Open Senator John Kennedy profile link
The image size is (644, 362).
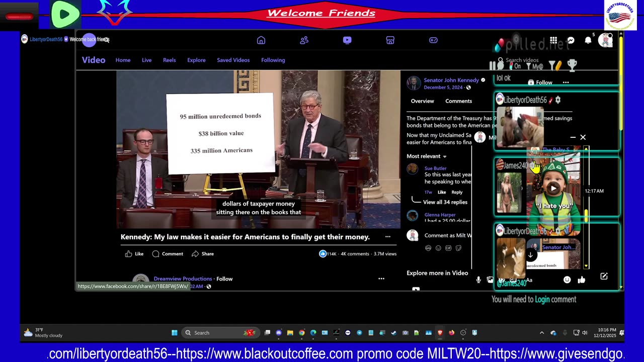pos(451,80)
